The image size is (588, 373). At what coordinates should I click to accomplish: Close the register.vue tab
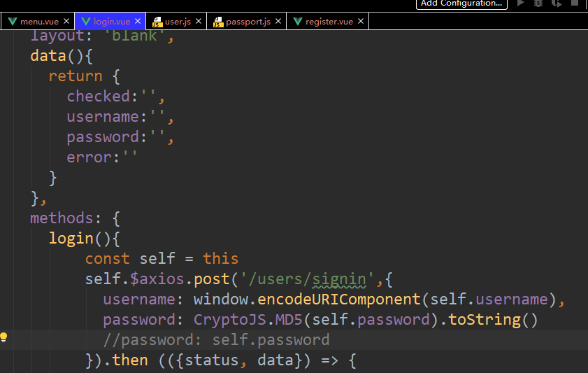[360, 22]
